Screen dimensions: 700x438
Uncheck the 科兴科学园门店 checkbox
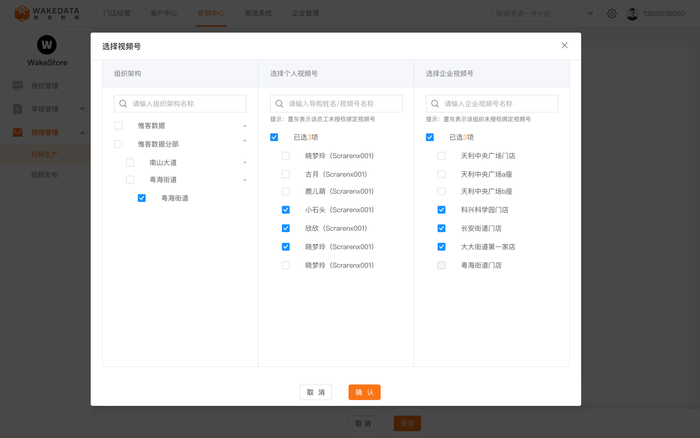click(x=442, y=210)
